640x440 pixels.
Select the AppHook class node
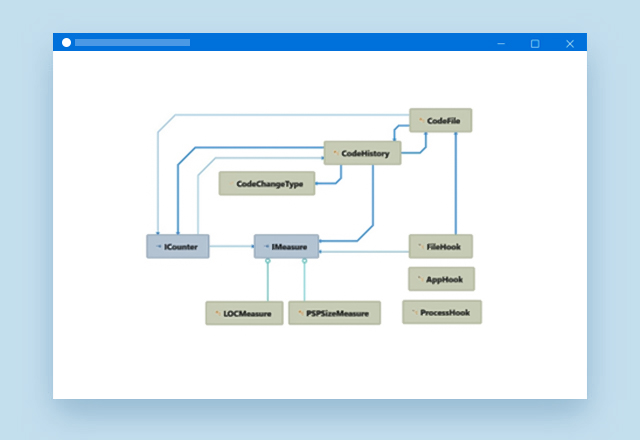coord(441,279)
